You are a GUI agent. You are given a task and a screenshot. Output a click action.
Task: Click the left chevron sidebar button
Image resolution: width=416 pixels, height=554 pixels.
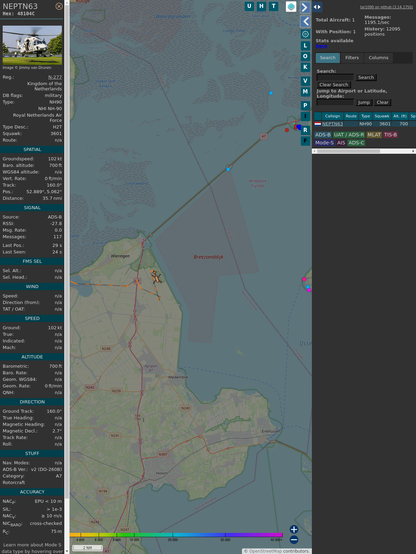[x=305, y=22]
